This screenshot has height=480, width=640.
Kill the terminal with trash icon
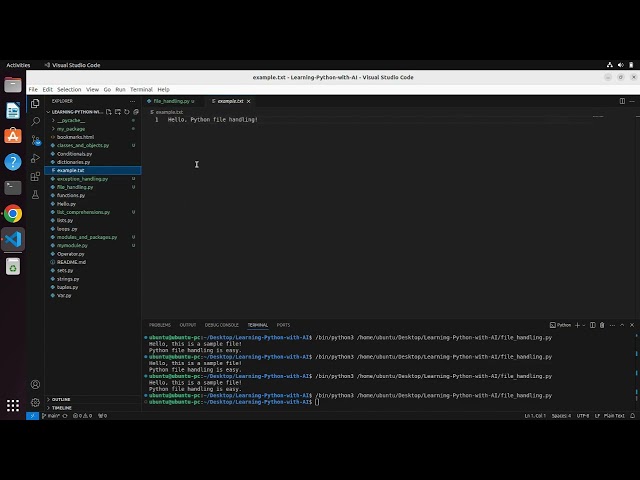602,325
